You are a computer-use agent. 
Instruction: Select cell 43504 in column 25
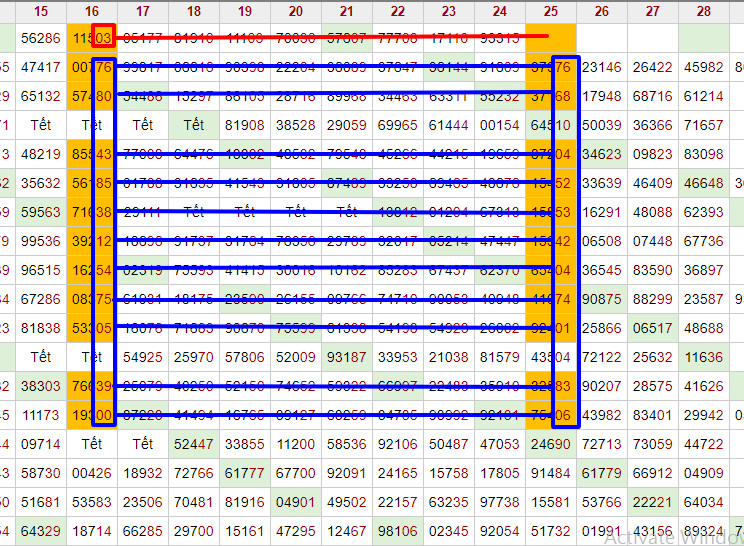click(x=551, y=357)
